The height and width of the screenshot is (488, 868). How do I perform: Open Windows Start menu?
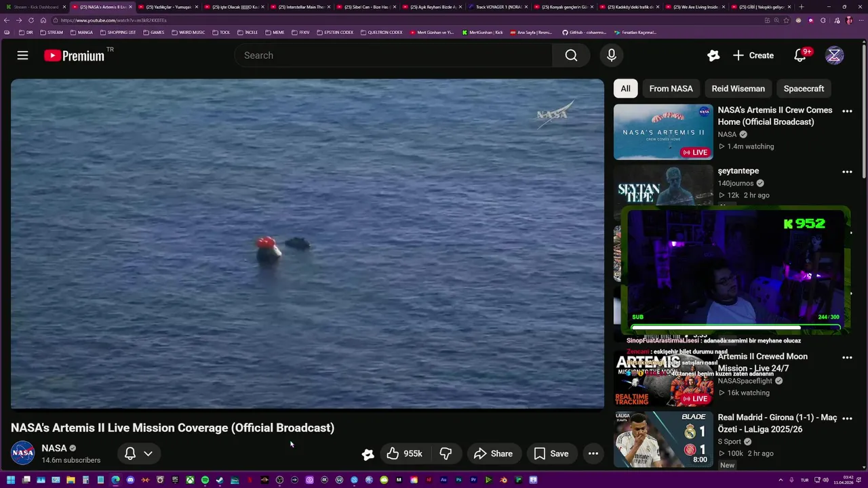tap(11, 481)
